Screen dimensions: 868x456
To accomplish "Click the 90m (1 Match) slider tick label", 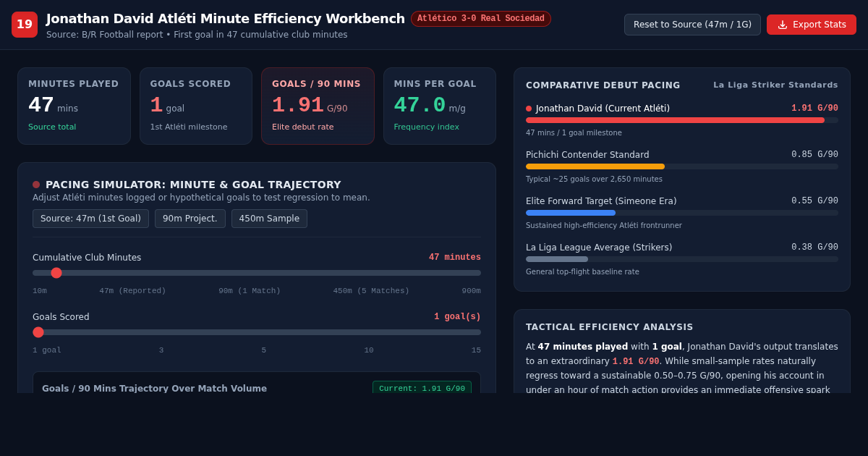I will click(250, 291).
